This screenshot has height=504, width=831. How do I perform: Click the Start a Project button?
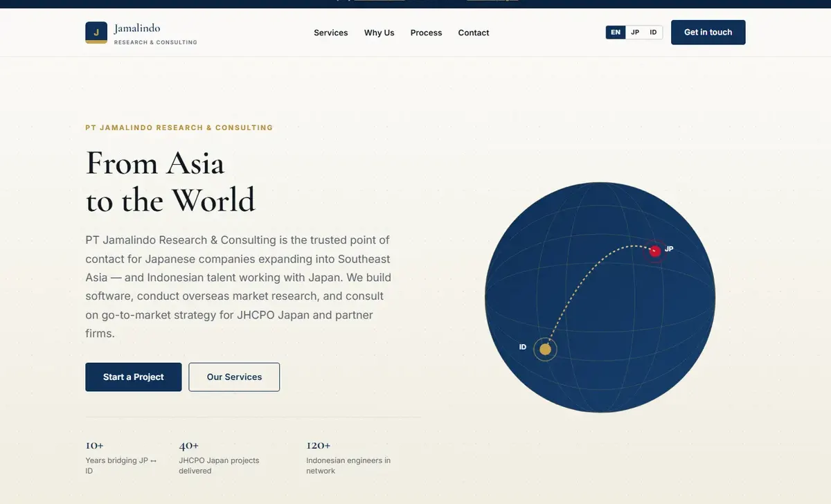(x=134, y=377)
